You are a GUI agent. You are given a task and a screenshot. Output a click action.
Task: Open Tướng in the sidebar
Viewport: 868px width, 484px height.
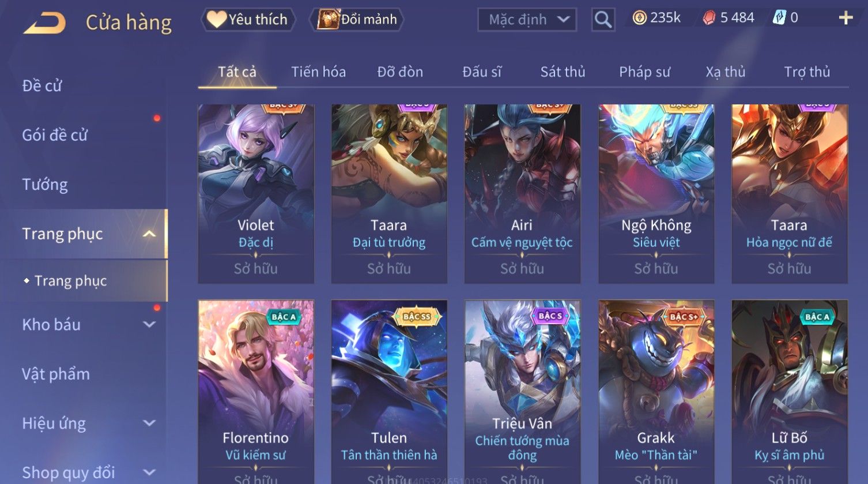point(45,185)
